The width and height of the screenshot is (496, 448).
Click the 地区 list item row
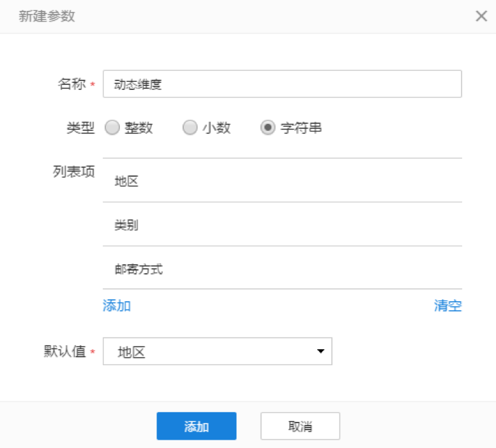[x=282, y=180]
